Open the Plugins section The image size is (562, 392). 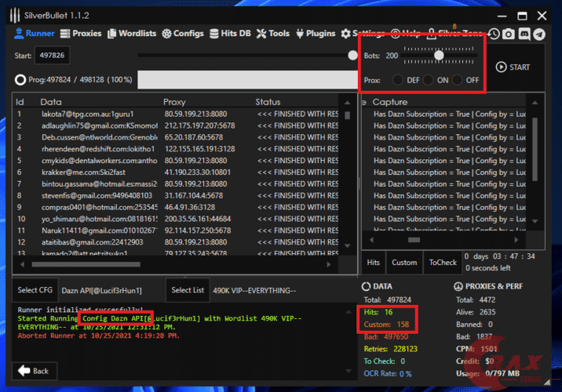[x=316, y=34]
